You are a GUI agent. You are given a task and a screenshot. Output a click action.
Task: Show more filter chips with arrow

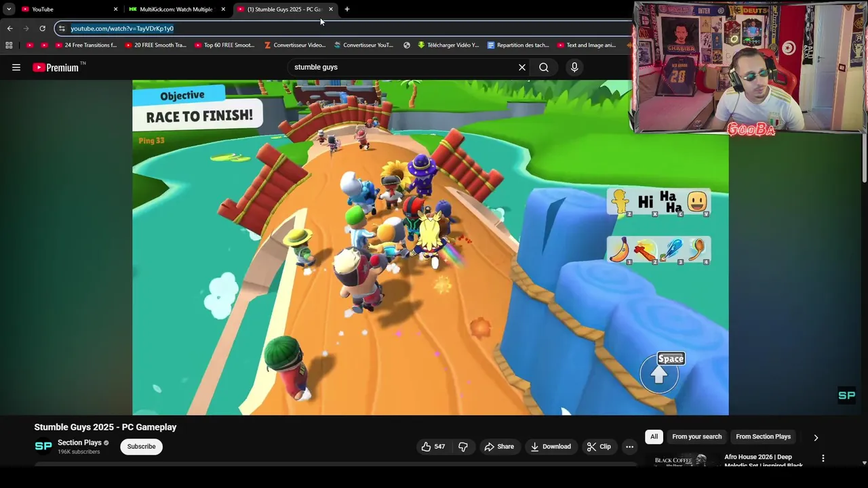[x=816, y=437]
